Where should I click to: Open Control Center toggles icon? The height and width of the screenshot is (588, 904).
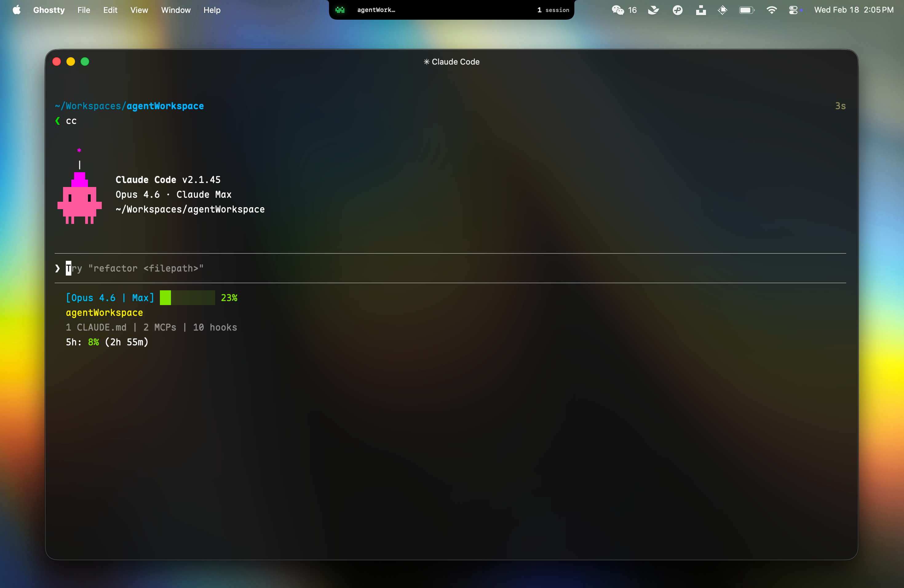coord(794,10)
